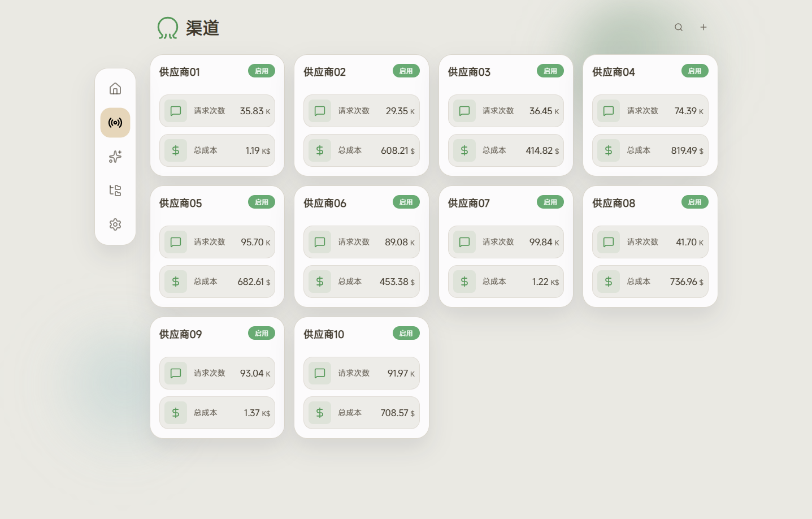Image resolution: width=812 pixels, height=519 pixels.
Task: Open the 供应商04 card title
Action: click(x=614, y=72)
